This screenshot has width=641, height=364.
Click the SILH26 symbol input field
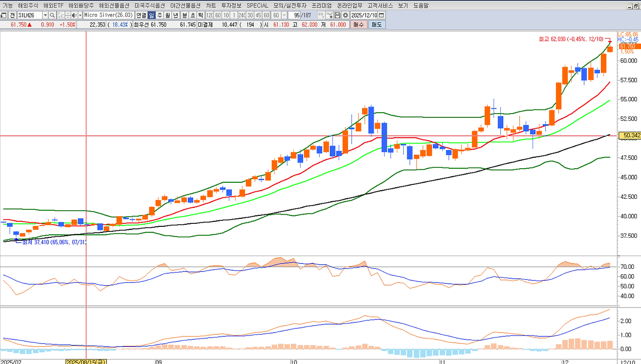pyautogui.click(x=29, y=15)
